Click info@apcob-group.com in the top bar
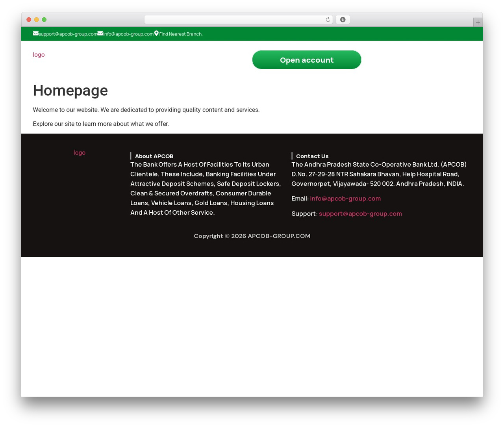504x427 pixels. click(128, 34)
